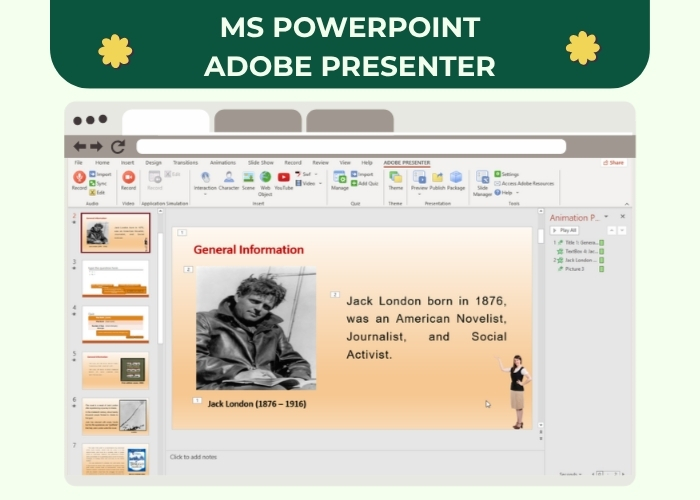Click 'Click to add notes' area
This screenshot has width=700, height=500.
193,457
